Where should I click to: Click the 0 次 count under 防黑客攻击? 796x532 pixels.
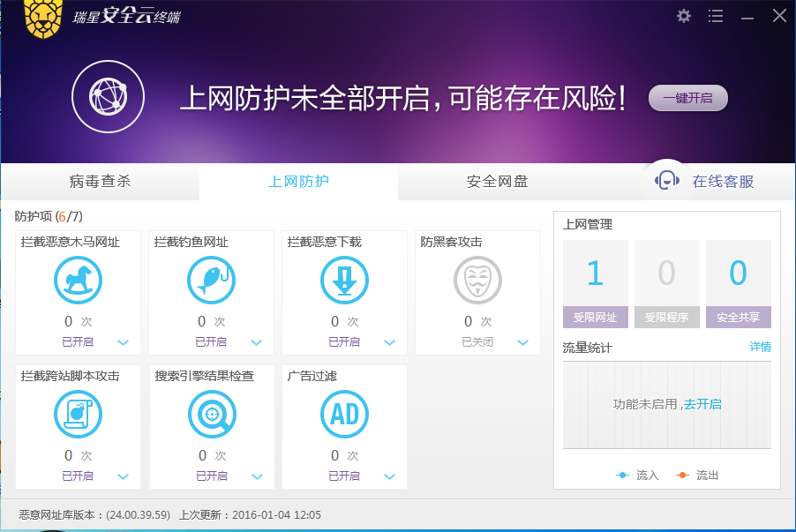click(x=477, y=321)
